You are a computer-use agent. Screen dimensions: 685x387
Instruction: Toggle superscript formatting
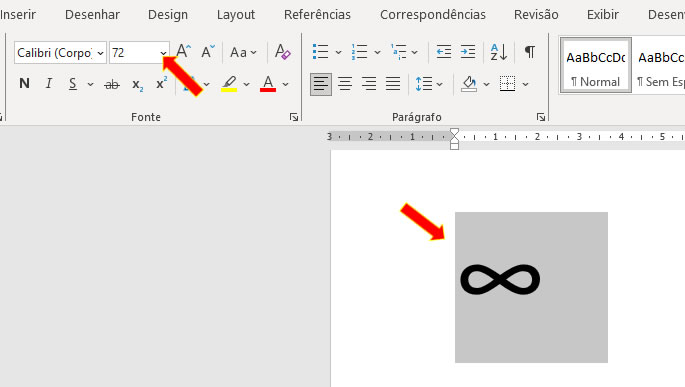pos(162,83)
